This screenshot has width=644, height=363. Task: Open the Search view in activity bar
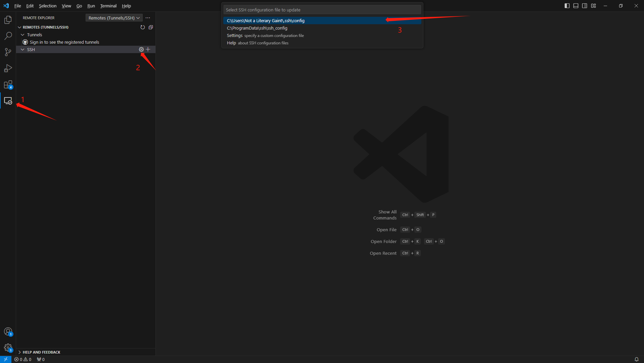click(8, 36)
